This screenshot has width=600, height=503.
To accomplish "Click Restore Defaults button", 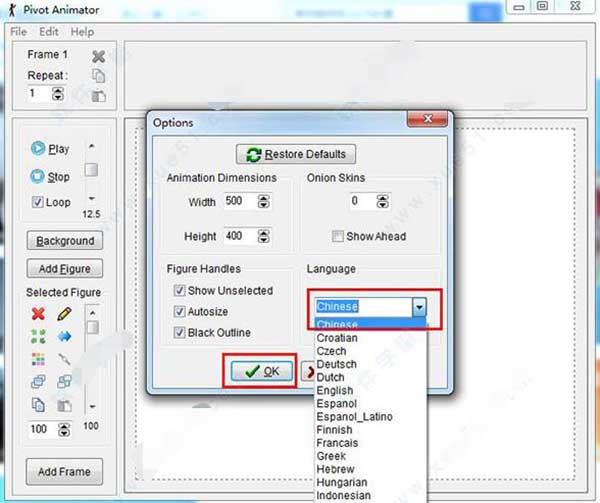I will click(296, 154).
